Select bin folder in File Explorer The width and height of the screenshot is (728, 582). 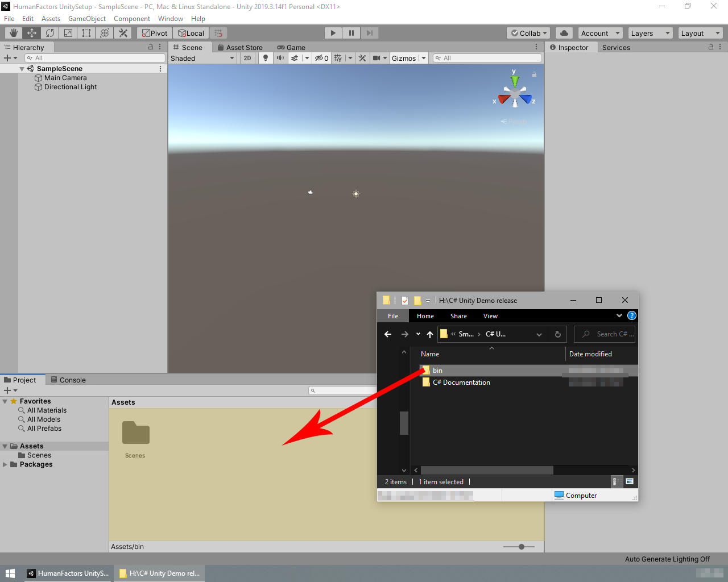437,371
